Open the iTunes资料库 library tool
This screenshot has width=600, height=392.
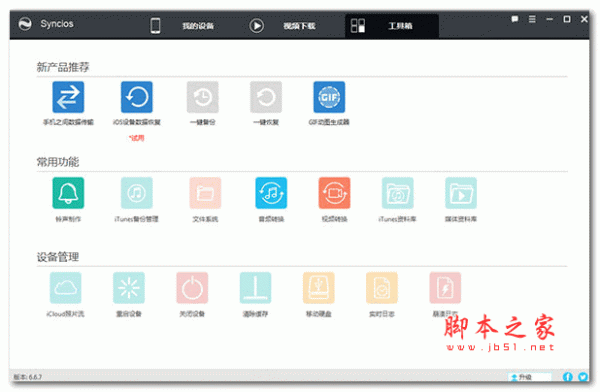398,193
